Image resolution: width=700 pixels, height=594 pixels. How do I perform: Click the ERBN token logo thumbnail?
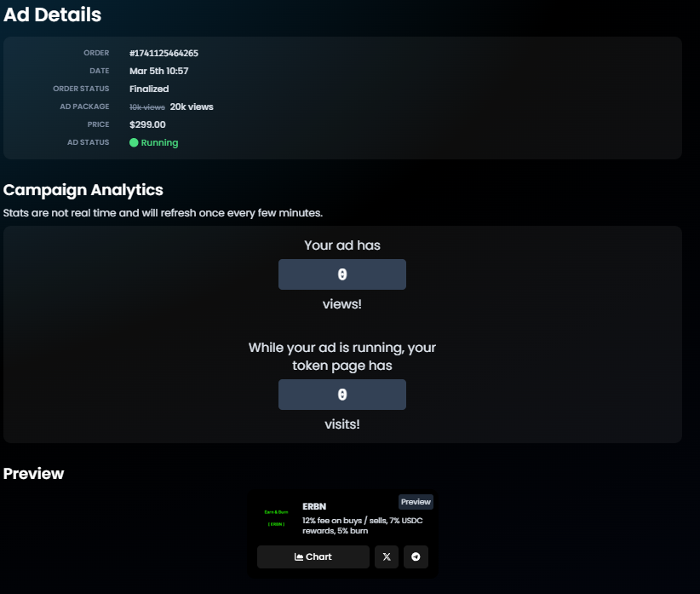[277, 518]
